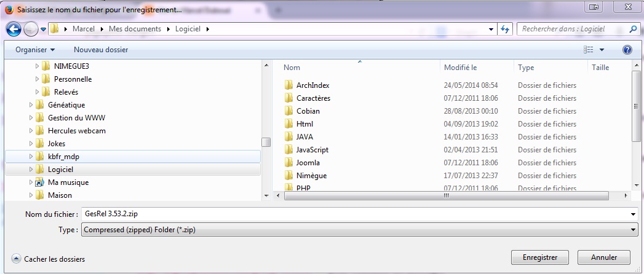Select the Caractères folder icon

point(288,98)
